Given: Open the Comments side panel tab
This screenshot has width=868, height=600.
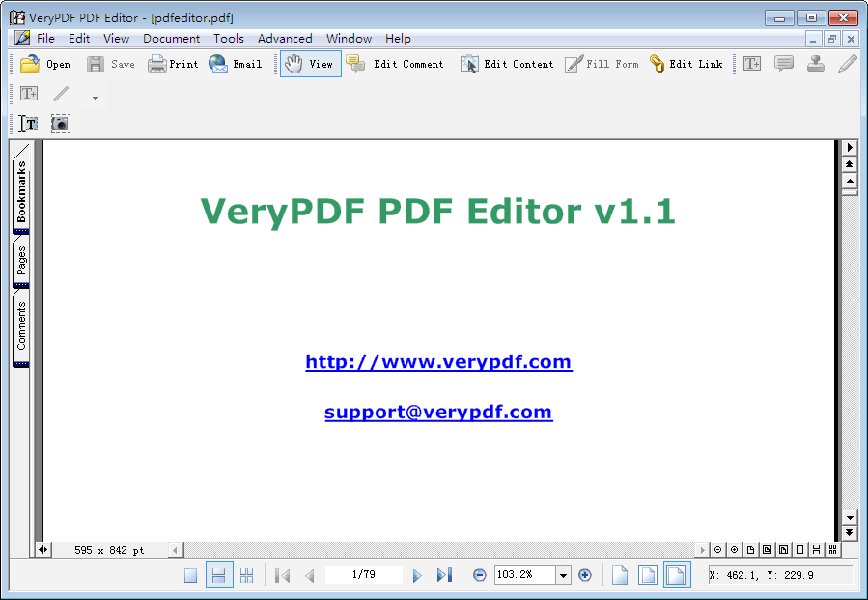Looking at the screenshot, I should click(x=21, y=327).
